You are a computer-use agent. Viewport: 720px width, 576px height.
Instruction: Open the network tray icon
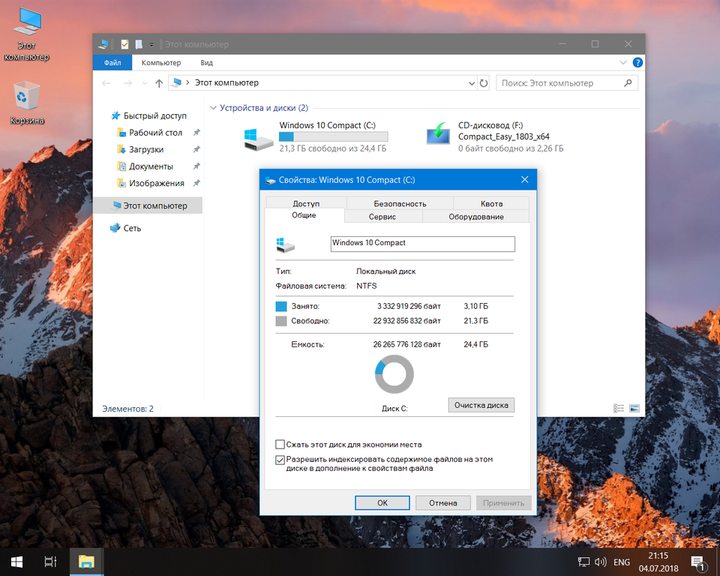584,562
